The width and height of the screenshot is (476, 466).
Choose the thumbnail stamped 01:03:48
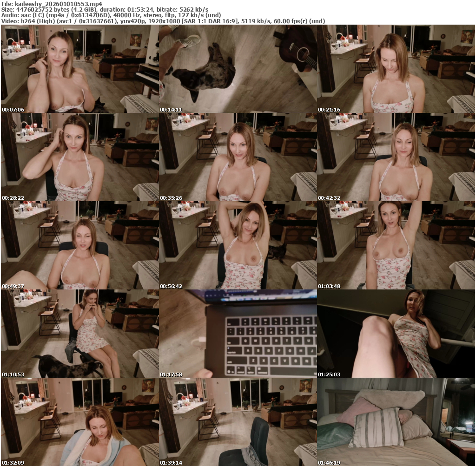click(396, 245)
